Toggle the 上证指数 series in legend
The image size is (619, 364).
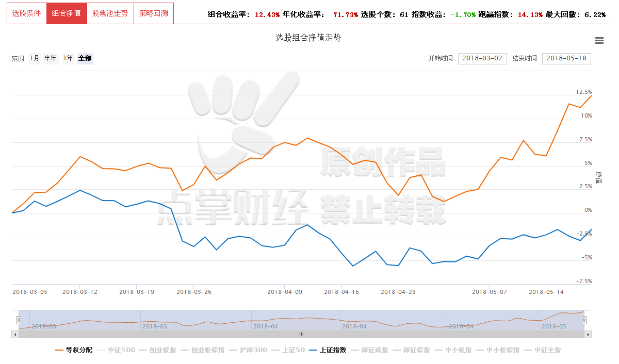(x=328, y=350)
